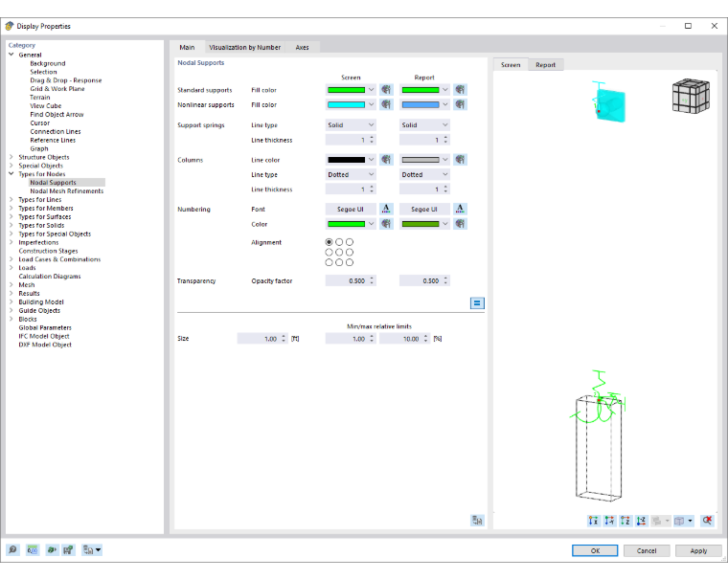The image size is (728, 580).
Task: Expand the Types for Members tree node
Action: click(11, 208)
